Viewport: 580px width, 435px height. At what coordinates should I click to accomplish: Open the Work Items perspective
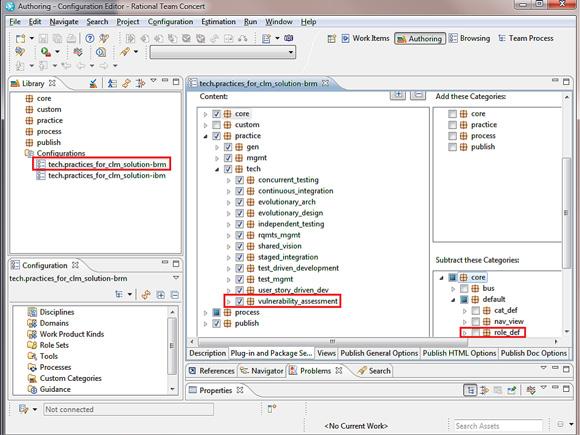tap(365, 38)
